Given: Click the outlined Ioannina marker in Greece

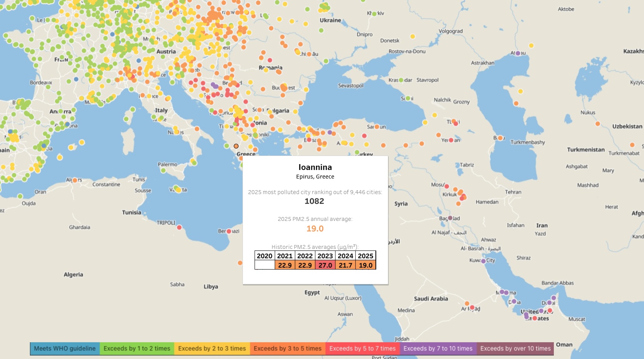Looking at the screenshot, I should coord(236,146).
